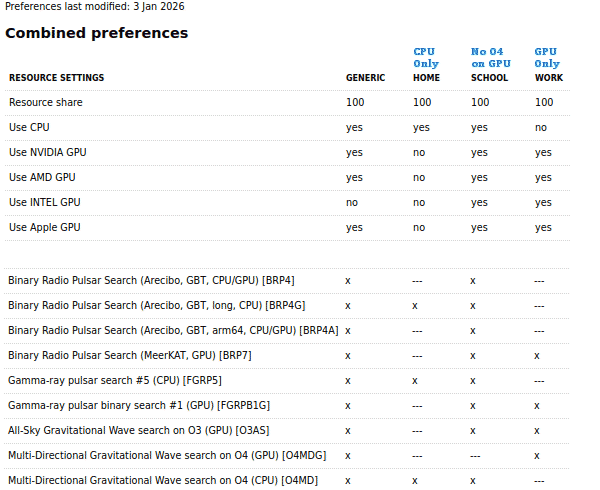Click the RESOURCE SETTINGS header label
The width and height of the screenshot is (600, 490).
coord(56,78)
